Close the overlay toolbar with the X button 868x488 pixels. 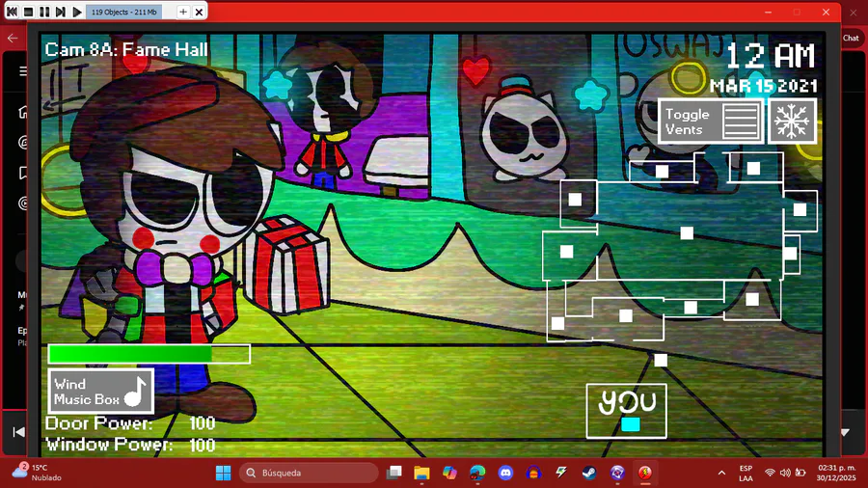(x=199, y=12)
